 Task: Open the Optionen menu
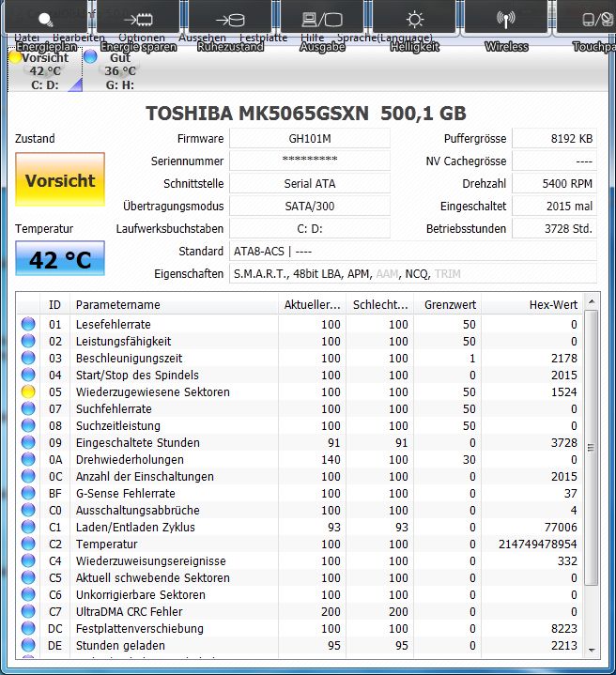(142, 38)
